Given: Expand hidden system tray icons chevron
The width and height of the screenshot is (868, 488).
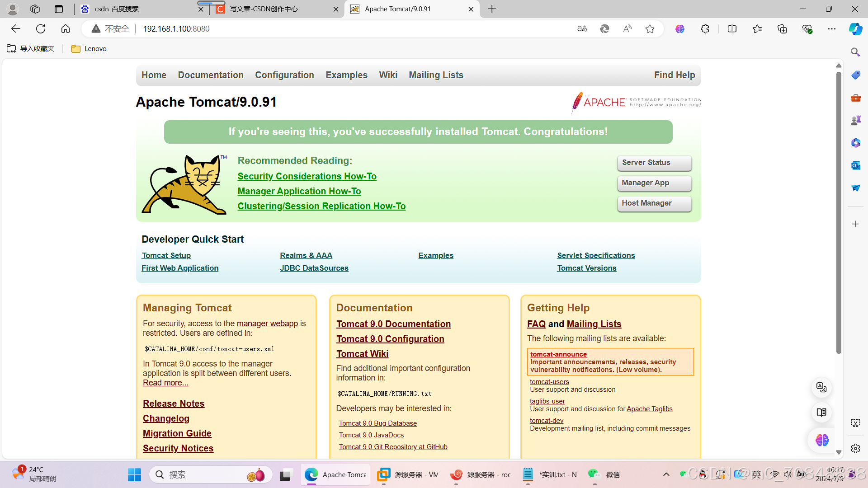Looking at the screenshot, I should pyautogui.click(x=666, y=474).
